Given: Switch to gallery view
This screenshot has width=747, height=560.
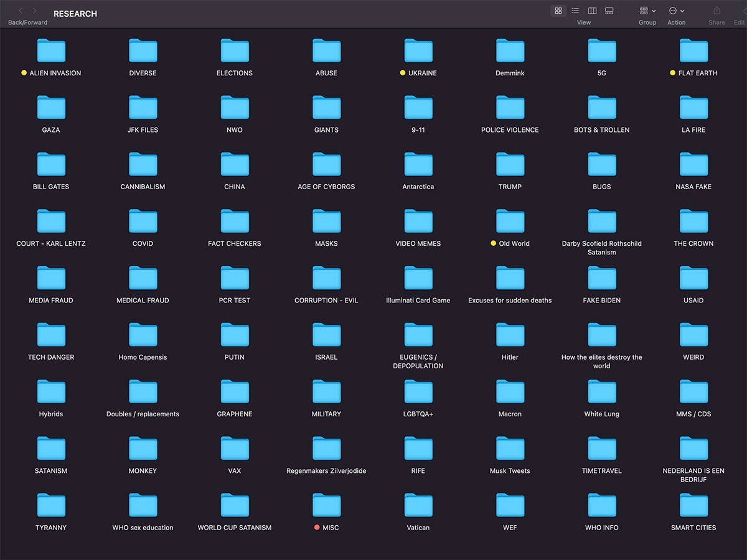Looking at the screenshot, I should [x=609, y=11].
